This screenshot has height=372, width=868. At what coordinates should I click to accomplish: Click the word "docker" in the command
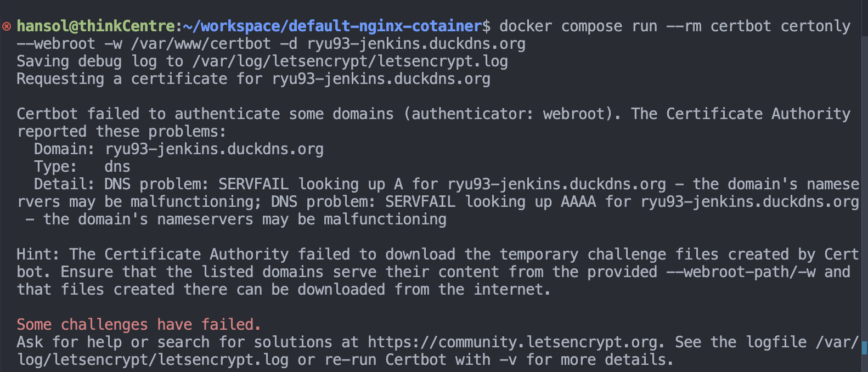pyautogui.click(x=526, y=26)
